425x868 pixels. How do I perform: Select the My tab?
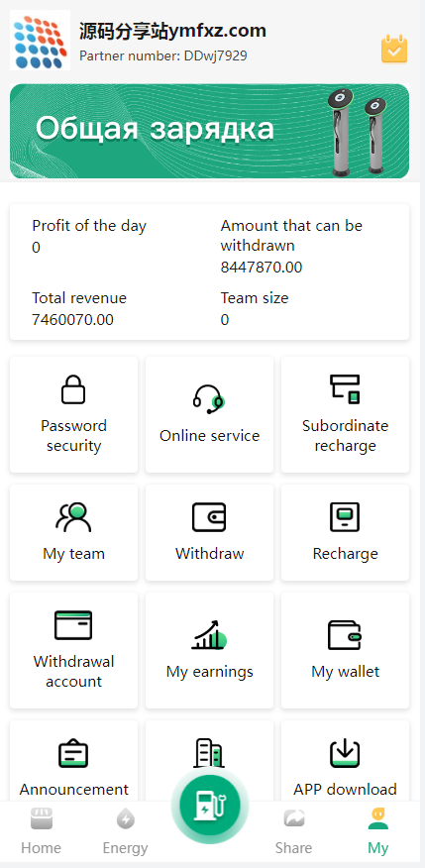tap(378, 831)
